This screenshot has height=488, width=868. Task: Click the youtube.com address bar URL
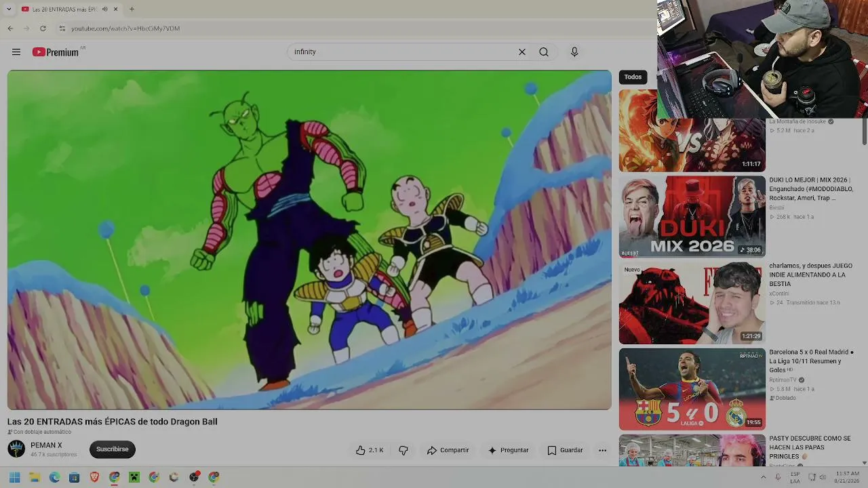(125, 28)
